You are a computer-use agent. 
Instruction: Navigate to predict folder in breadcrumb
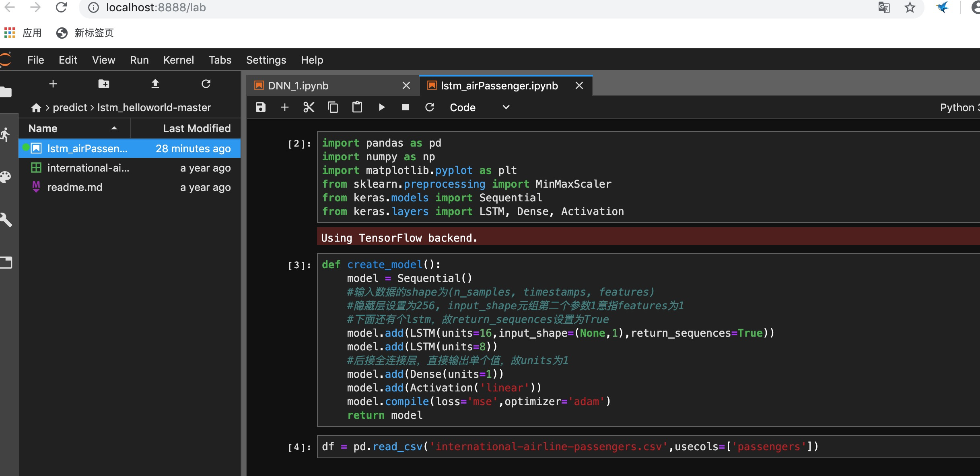pos(70,108)
